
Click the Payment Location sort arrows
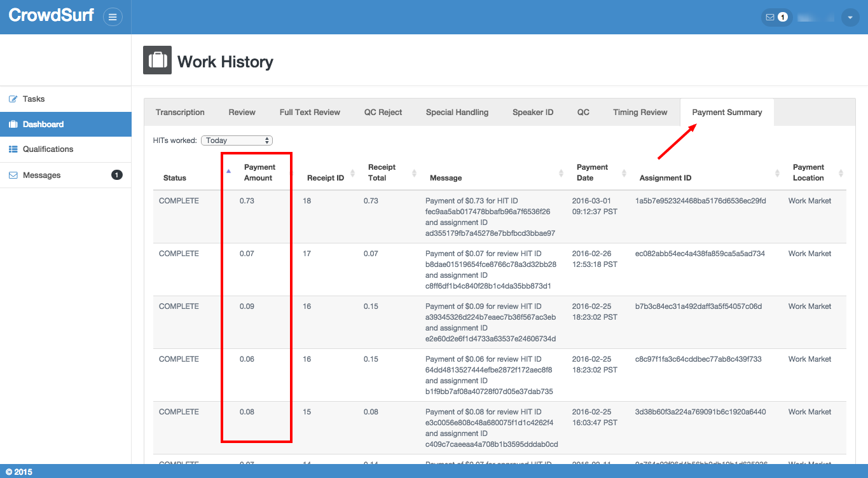841,173
